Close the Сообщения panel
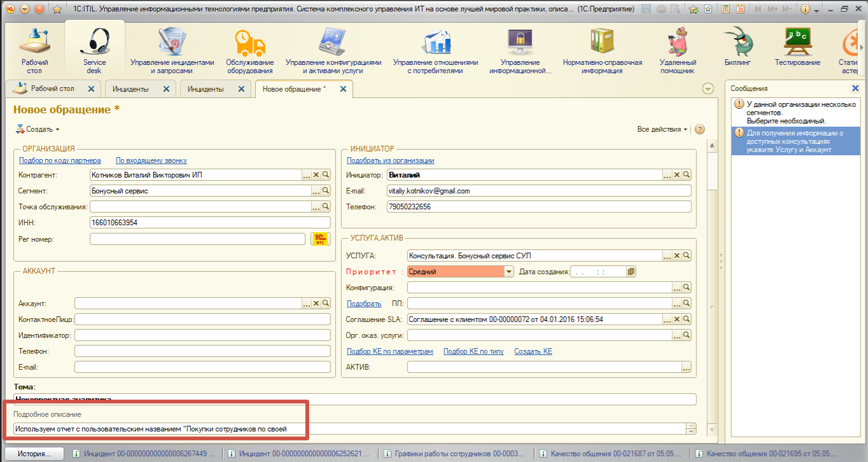 point(855,88)
